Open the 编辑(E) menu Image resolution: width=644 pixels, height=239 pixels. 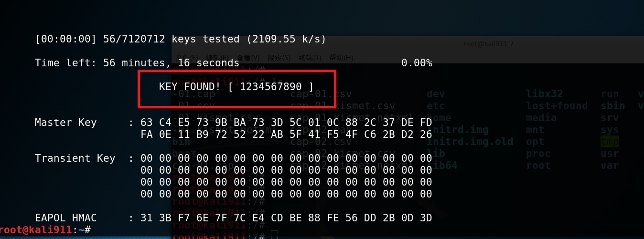216,57
